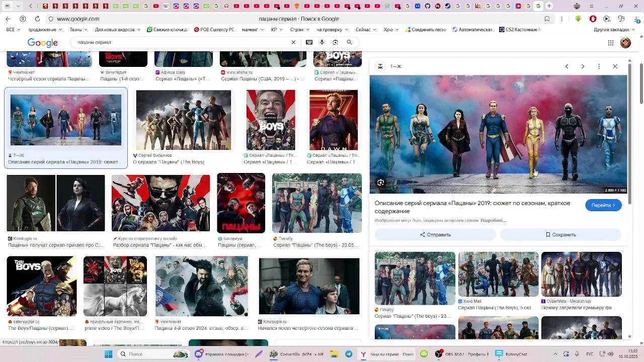644x362 pixels.
Task: Show next image in preview panel
Action: click(583, 66)
